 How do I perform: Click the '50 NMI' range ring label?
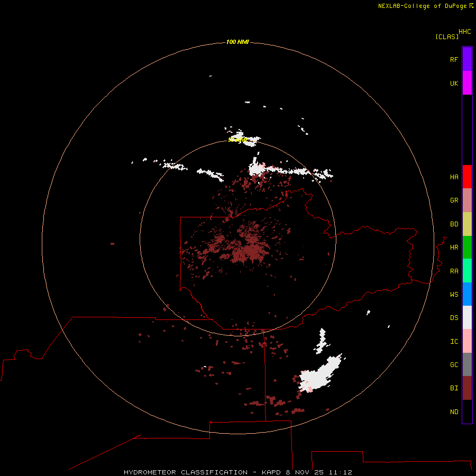click(237, 140)
